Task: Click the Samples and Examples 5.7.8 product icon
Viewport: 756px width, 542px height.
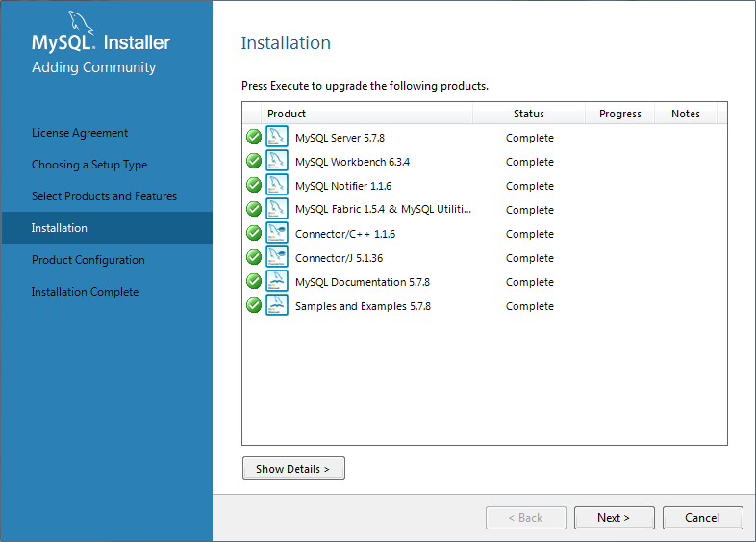Action: tap(277, 305)
